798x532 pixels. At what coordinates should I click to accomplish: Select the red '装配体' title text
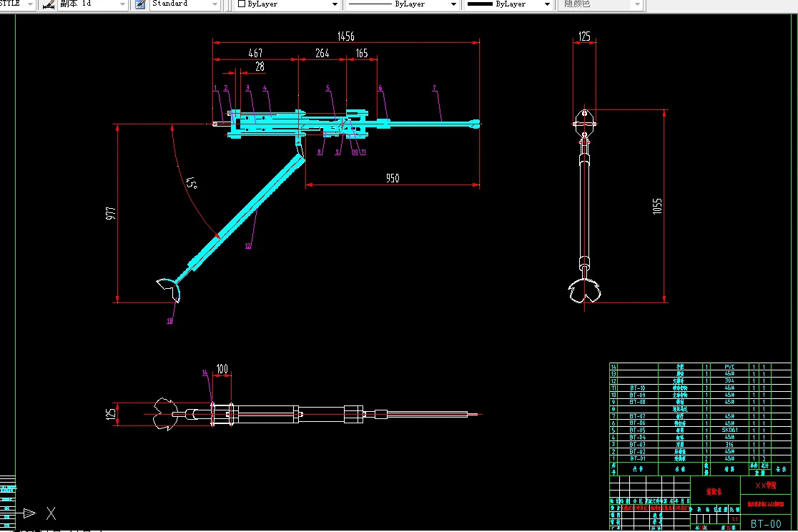(x=714, y=491)
